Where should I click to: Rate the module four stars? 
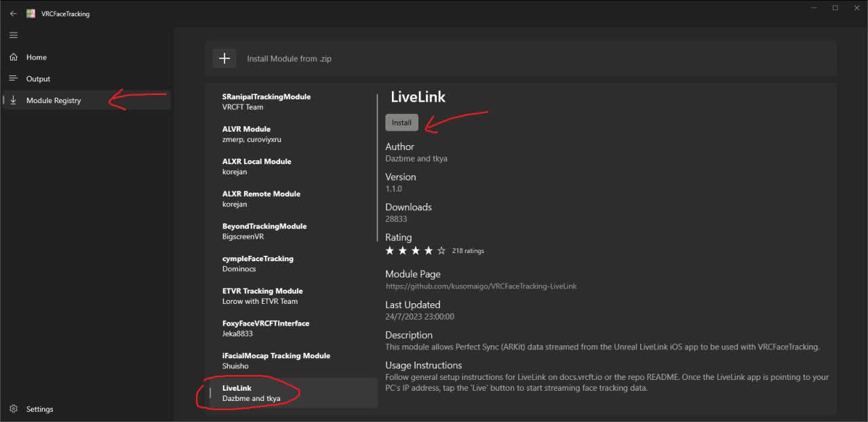point(429,250)
